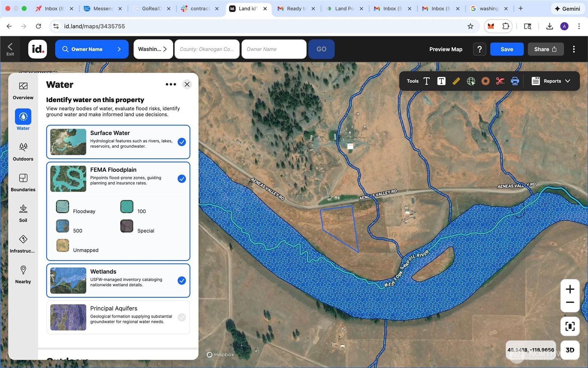The width and height of the screenshot is (588, 368).
Task: Open the Soil section in sidebar
Action: click(23, 213)
